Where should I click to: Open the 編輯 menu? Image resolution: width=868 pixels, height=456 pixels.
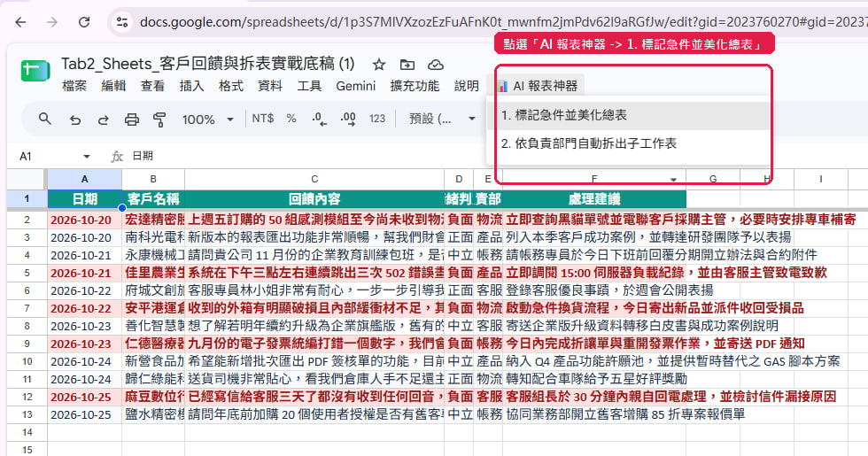[113, 86]
